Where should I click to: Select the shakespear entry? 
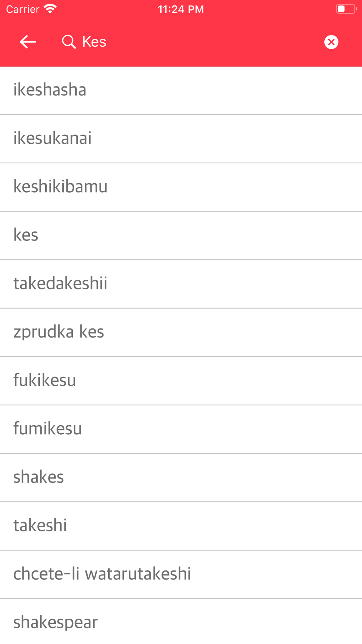coord(181,622)
